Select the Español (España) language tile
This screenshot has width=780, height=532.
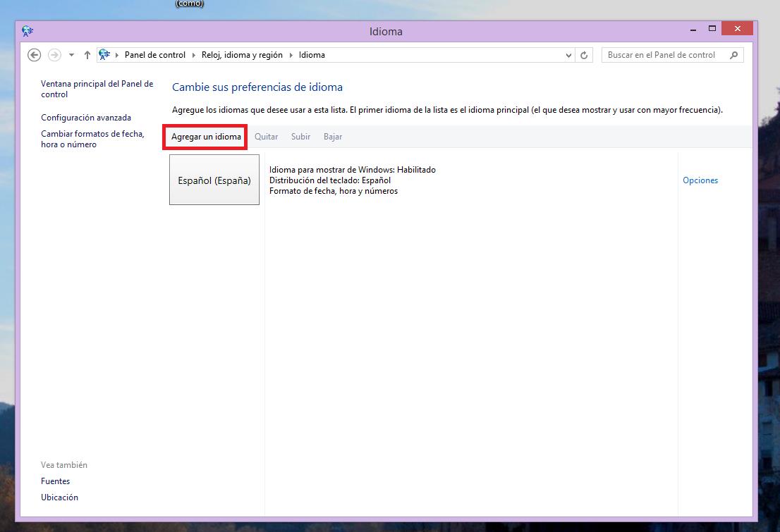(214, 180)
